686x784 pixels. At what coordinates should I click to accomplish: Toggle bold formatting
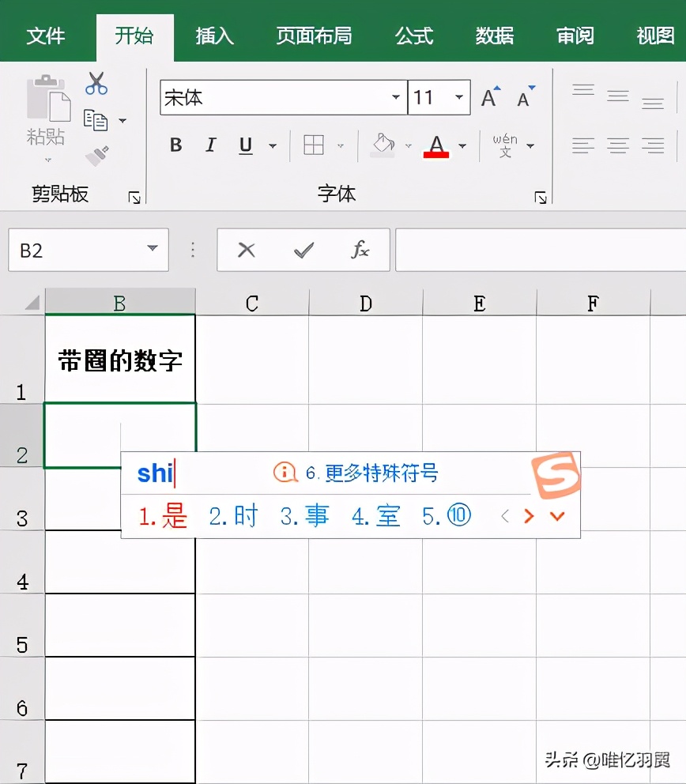click(x=176, y=145)
